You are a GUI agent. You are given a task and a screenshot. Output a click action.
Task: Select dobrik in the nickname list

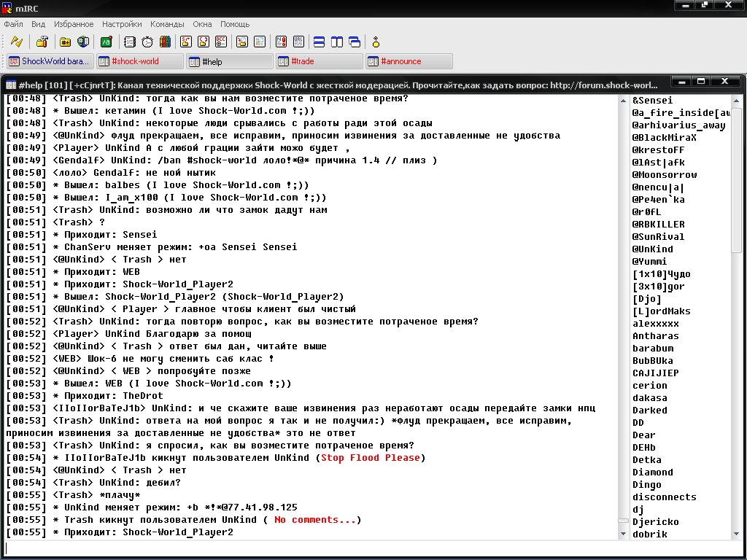point(650,534)
